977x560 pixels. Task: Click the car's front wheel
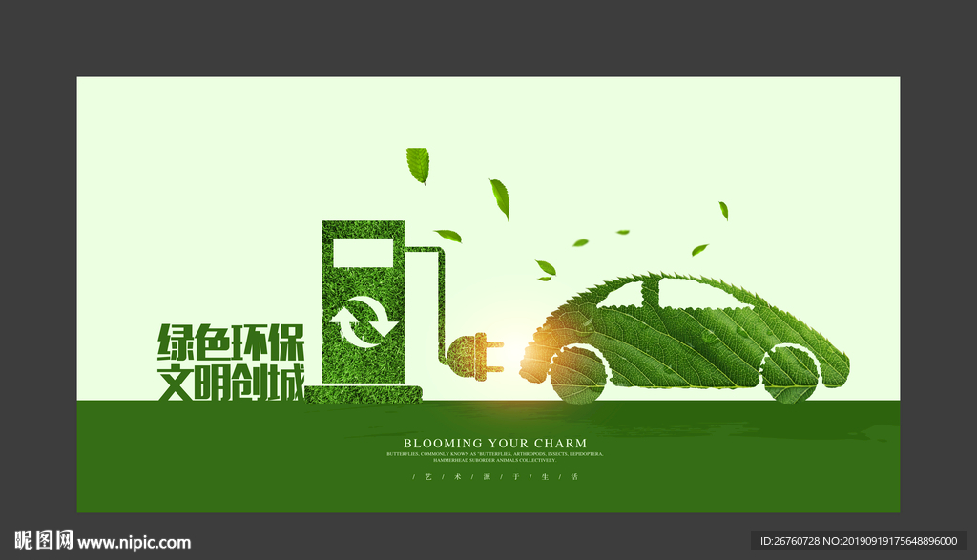pos(576,372)
